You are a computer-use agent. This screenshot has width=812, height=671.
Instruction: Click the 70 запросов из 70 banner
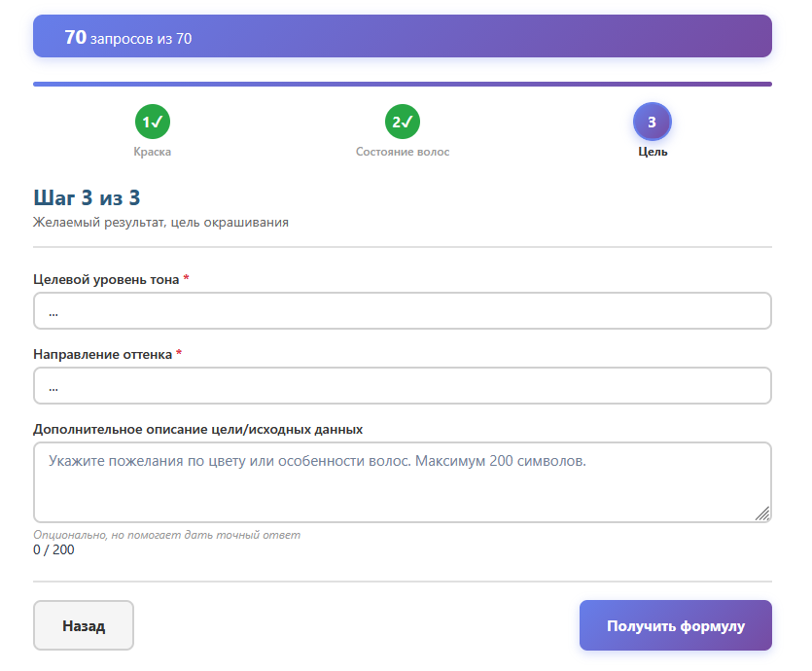coord(403,37)
